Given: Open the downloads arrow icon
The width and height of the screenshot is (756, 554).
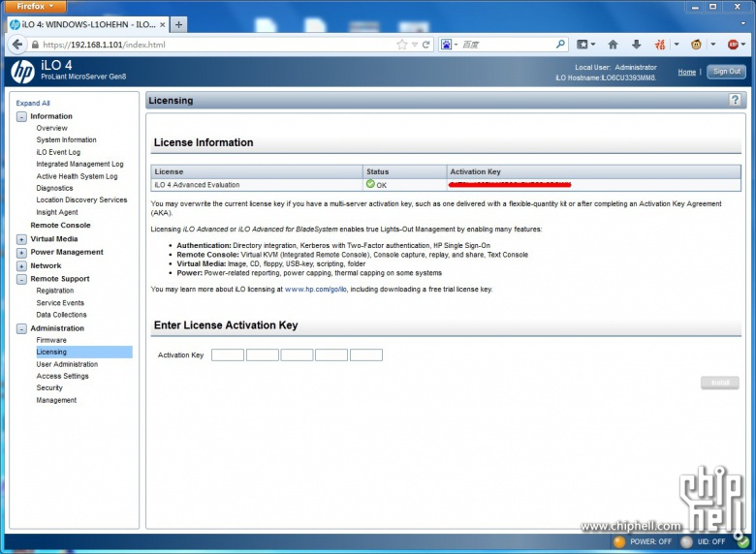Looking at the screenshot, I should (637, 45).
